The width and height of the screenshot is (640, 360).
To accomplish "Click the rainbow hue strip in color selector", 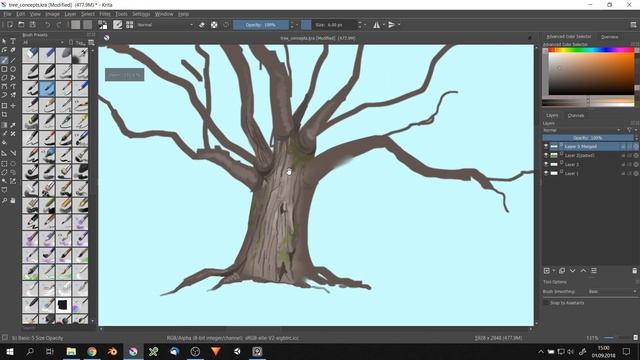I will [x=591, y=50].
